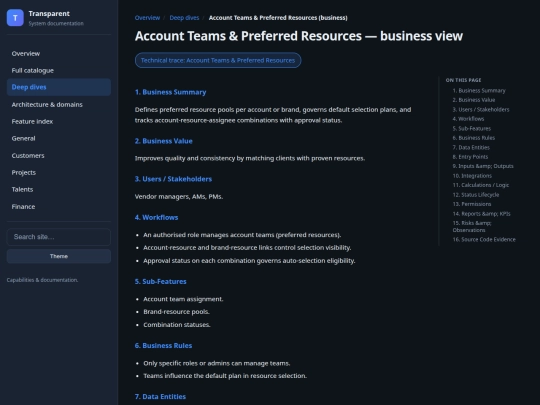
Task: Open the Transparent site title link
Action: [49, 14]
